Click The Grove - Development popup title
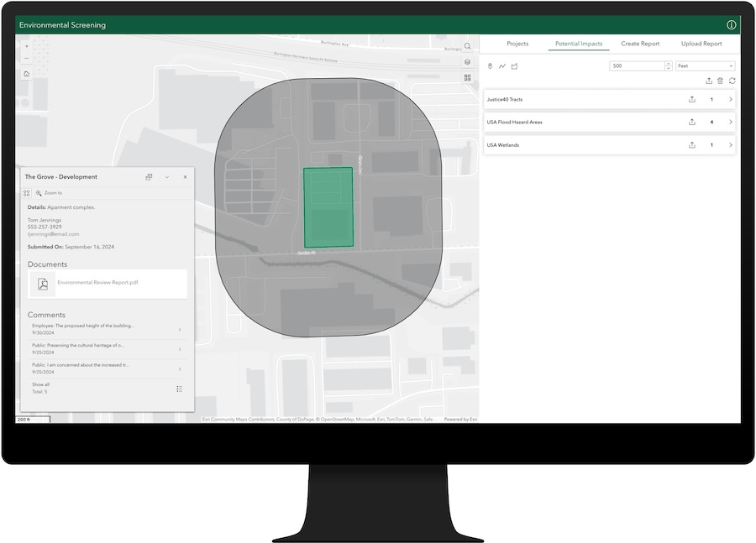The image size is (756, 543). [60, 177]
